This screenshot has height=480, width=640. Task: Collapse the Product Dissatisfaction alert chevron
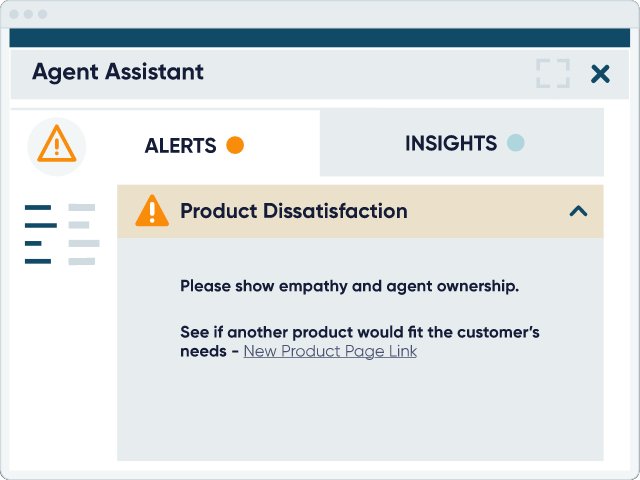click(x=578, y=211)
